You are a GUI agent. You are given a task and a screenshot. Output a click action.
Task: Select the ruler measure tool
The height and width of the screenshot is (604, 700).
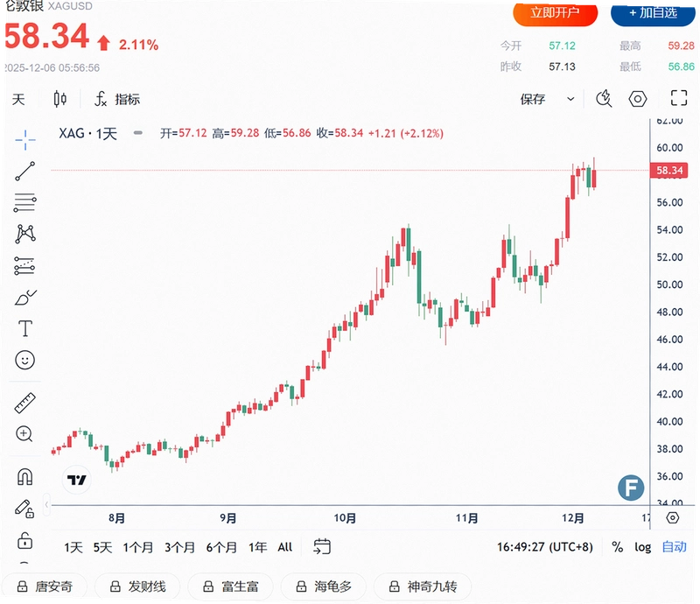pos(25,403)
